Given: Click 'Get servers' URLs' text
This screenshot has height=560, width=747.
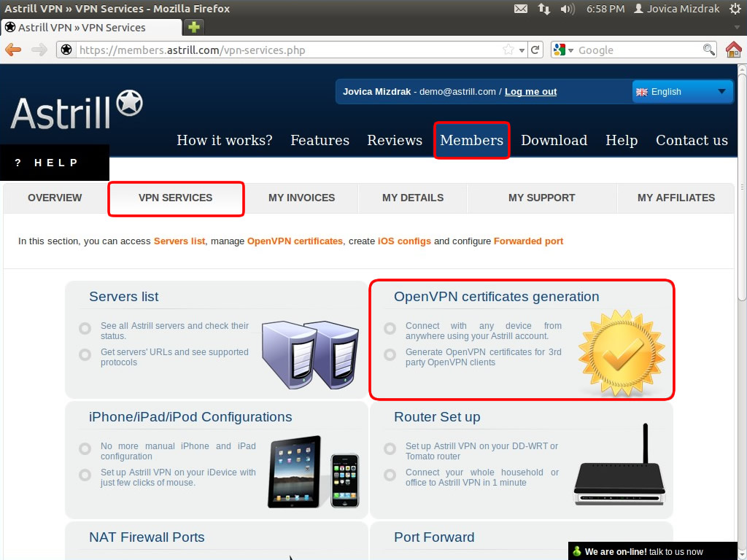Looking at the screenshot, I should tap(174, 357).
